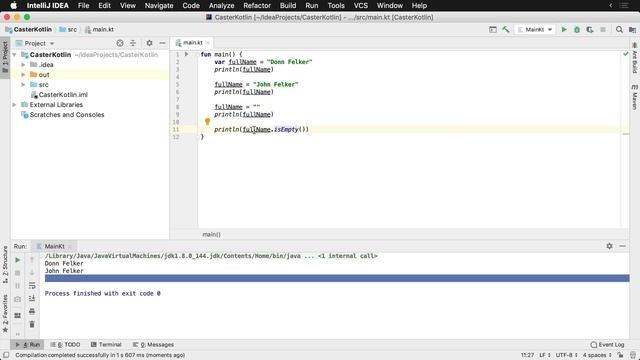Click the dump threads camera icon

tap(18, 299)
